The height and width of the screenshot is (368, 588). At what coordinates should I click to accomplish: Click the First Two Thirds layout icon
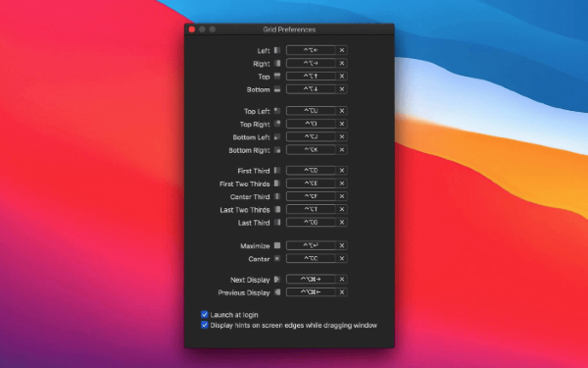coord(277,184)
